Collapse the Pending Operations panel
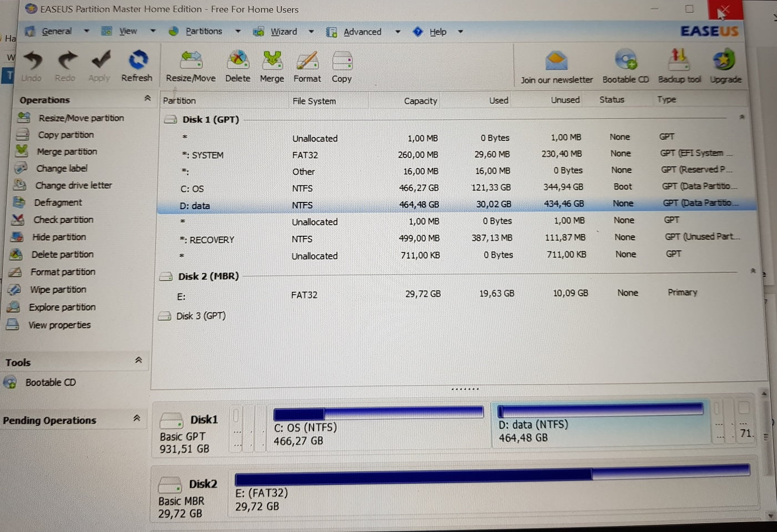The image size is (777, 532). point(137,419)
